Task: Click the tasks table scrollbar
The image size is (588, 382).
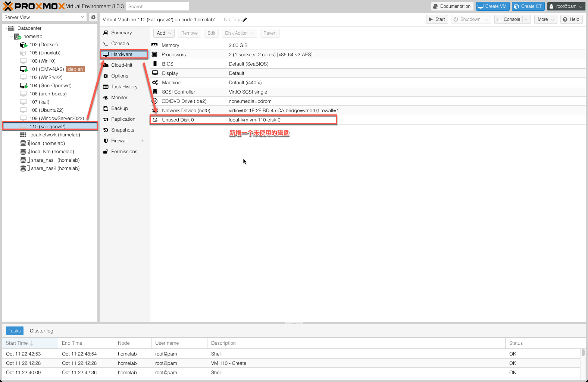Action: (583, 353)
